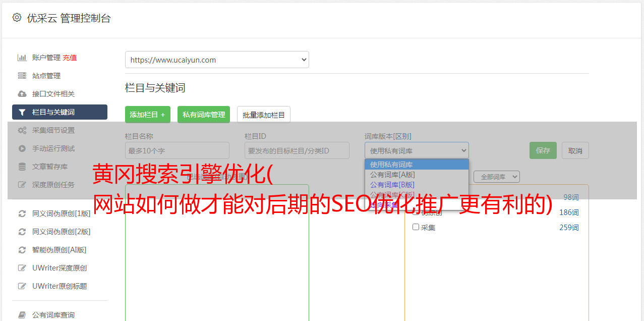The height and width of the screenshot is (321, 644).
Task: Click the green 保存 button
Action: click(543, 150)
